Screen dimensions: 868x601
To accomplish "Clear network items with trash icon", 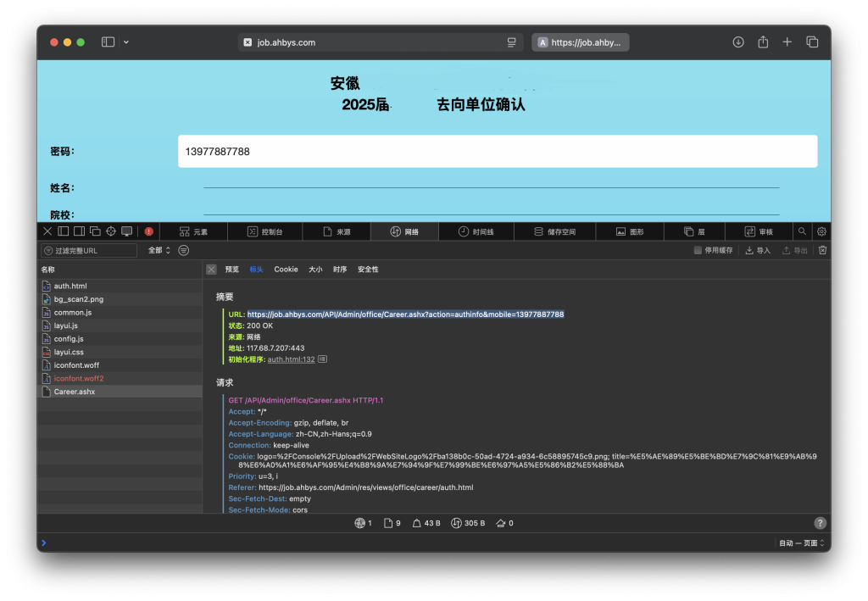I will click(x=822, y=250).
